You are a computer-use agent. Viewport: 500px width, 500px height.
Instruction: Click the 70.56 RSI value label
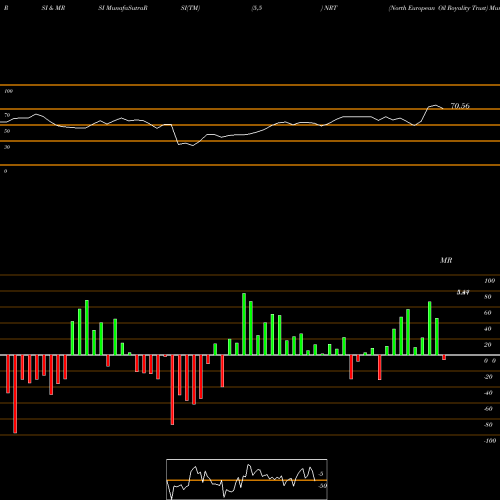tap(460, 106)
